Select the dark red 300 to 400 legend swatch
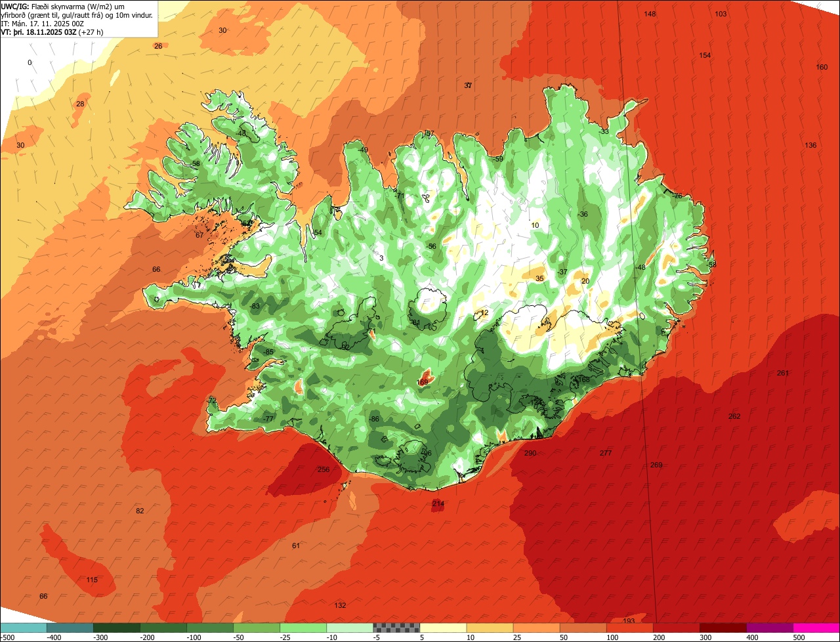This screenshot has height=642, width=840. 722,628
